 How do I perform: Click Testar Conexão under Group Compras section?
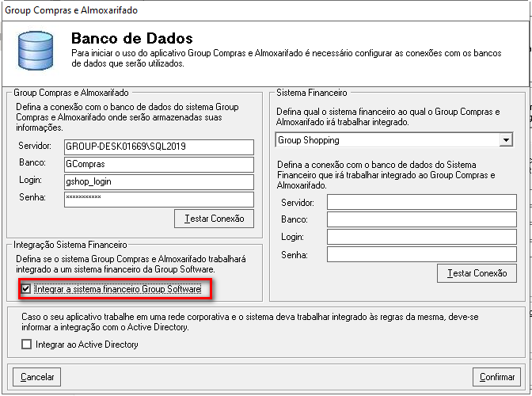(x=214, y=219)
